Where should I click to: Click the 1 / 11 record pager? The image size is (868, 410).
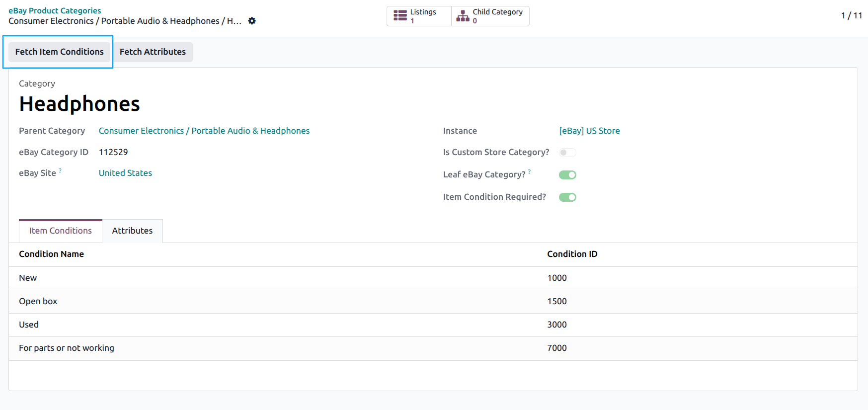pyautogui.click(x=851, y=15)
